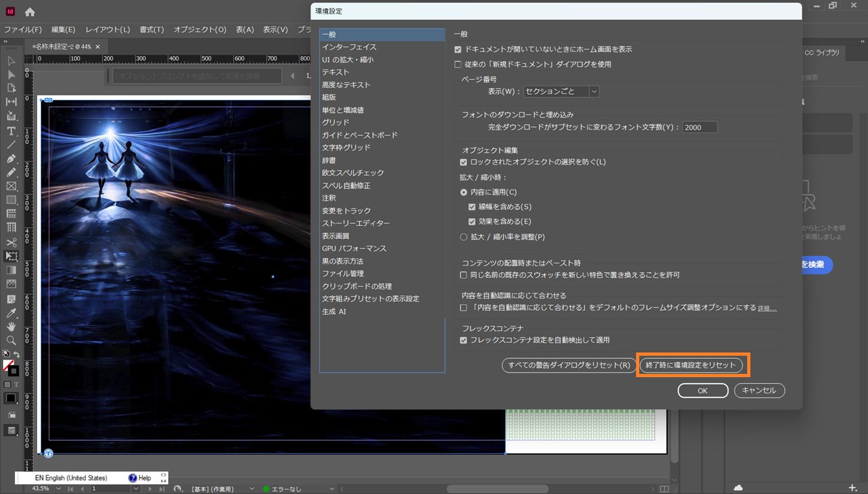The width and height of the screenshot is (868, 494).
Task: Confirm preferences with OK button
Action: coord(702,391)
